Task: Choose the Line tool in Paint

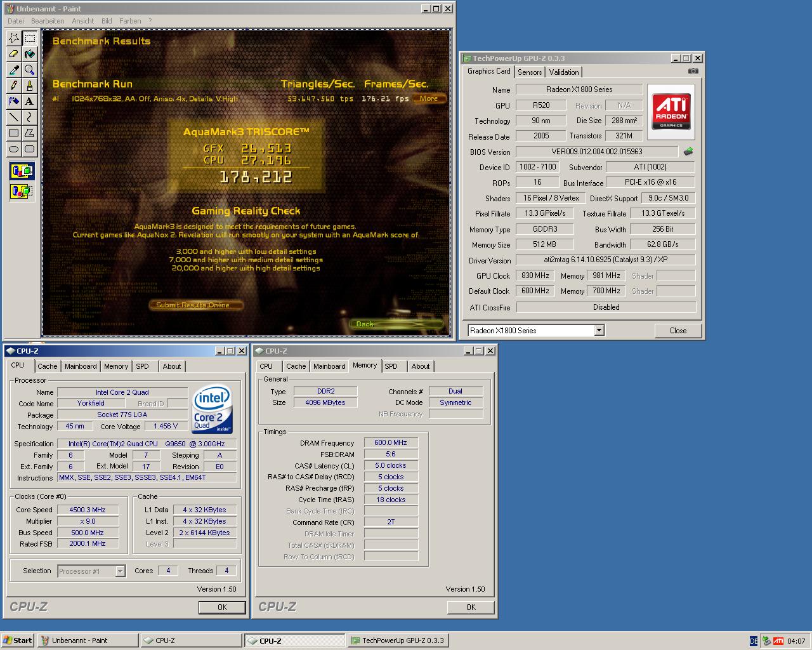Action: click(13, 117)
